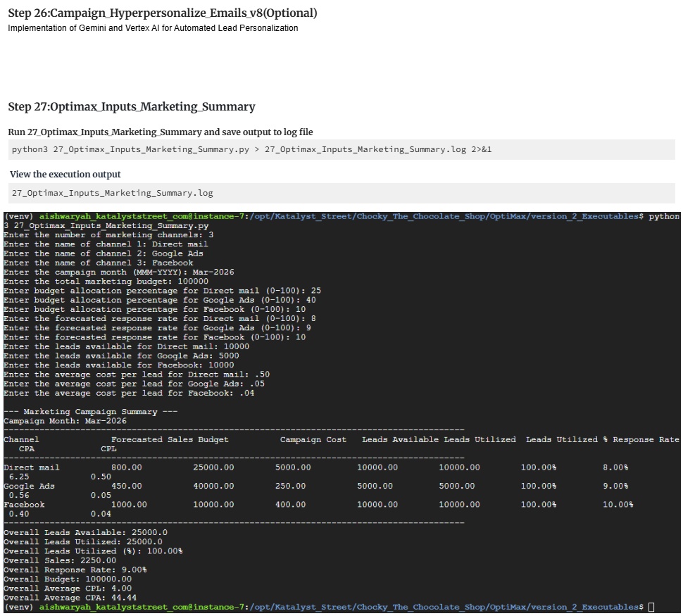Viewport: 683px width, 616px height.
Task: Click the 'Enter the number of marketing channels: 3' line
Action: pyautogui.click(x=108, y=235)
